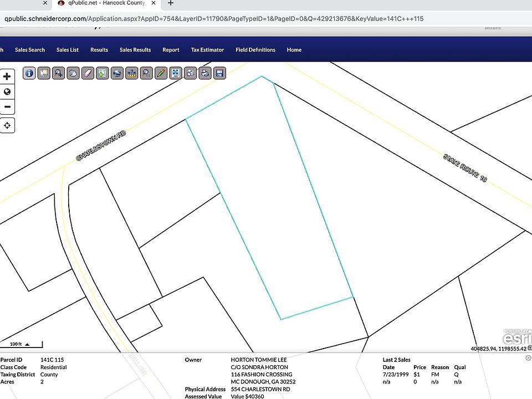Select the pencil draw tool

[161, 73]
